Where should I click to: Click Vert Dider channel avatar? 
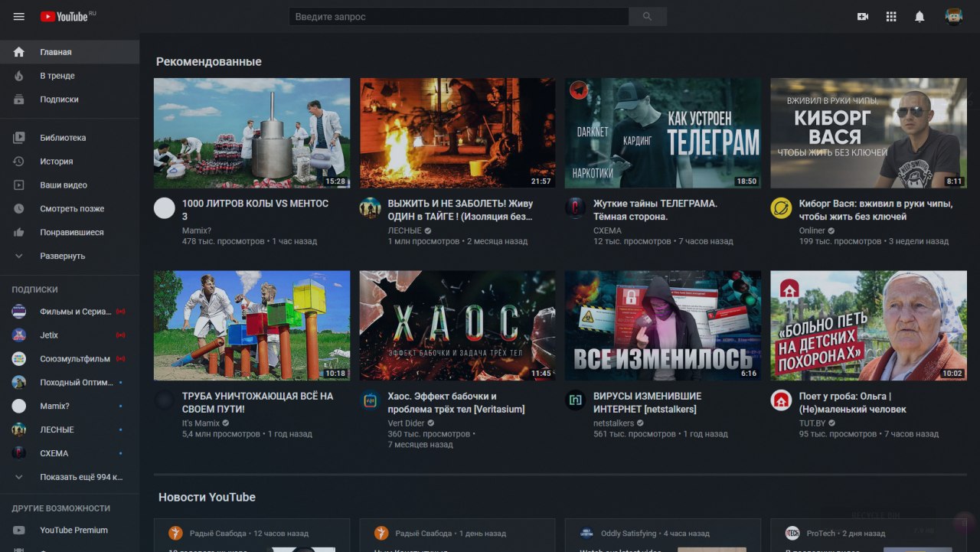click(371, 400)
